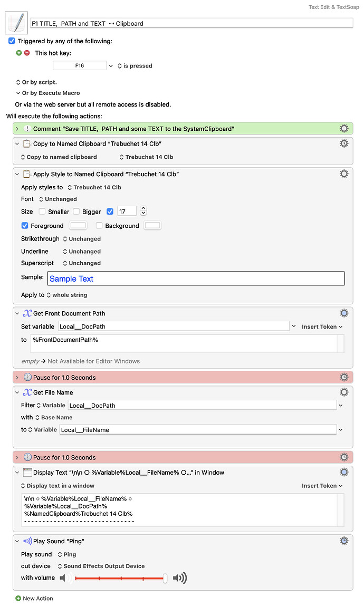This screenshot has width=364, height=606.
Task: Click the gear icon on the Comment action
Action: point(344,128)
